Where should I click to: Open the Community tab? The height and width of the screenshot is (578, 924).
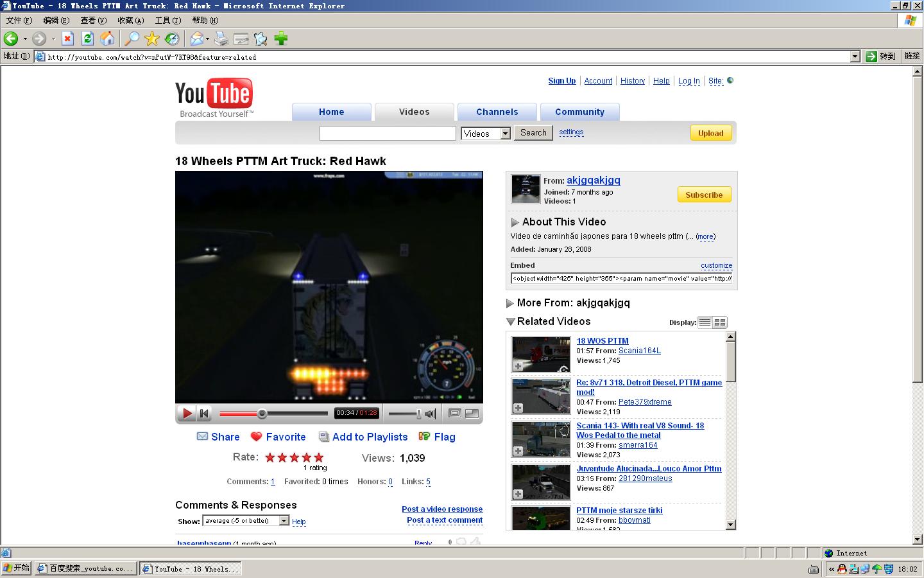pos(579,112)
